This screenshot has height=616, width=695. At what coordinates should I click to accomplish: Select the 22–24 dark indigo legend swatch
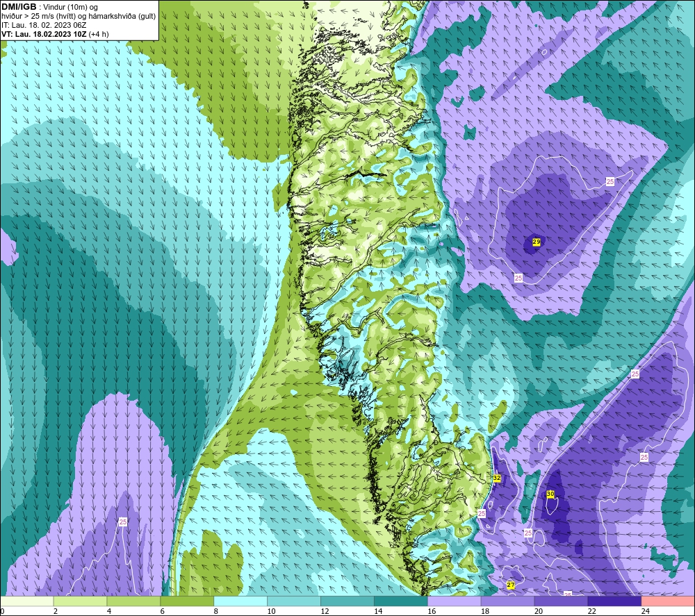(614, 601)
